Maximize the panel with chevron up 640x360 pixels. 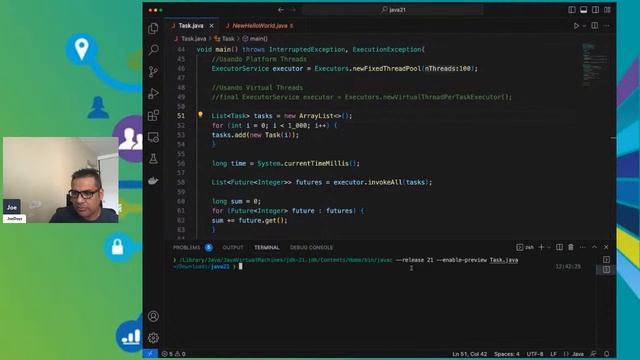[x=594, y=247]
